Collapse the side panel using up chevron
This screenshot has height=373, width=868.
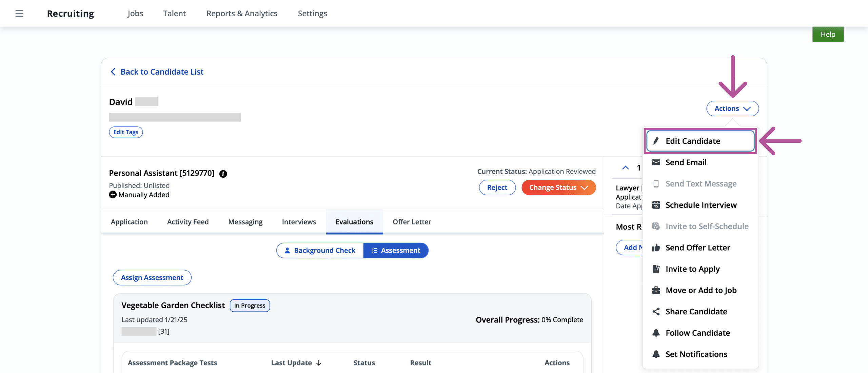coord(626,168)
